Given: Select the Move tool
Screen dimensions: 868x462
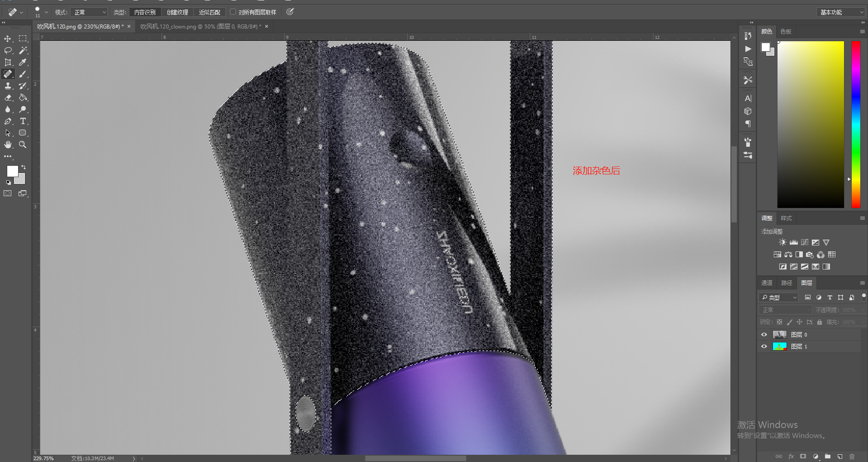Looking at the screenshot, I should [8, 39].
